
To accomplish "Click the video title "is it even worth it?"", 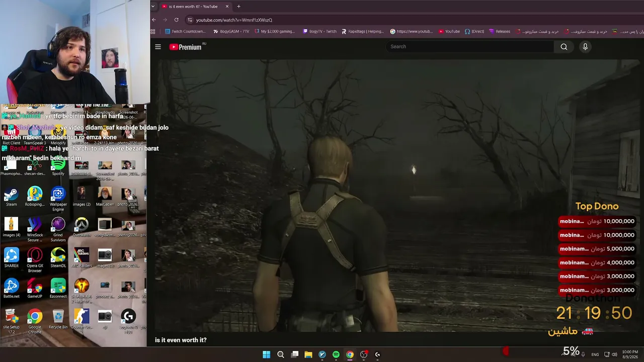I will click(181, 340).
